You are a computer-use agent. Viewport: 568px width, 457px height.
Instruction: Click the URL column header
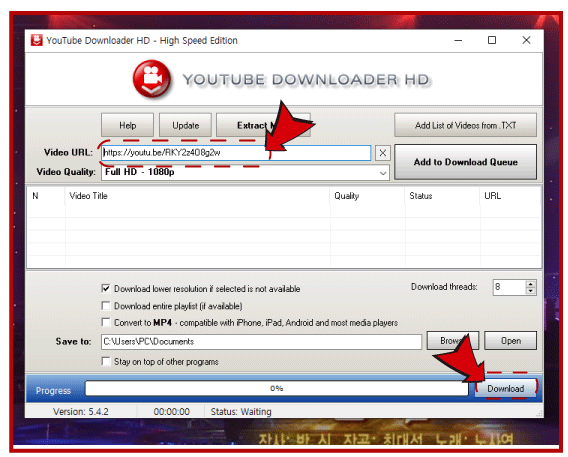tap(510, 196)
